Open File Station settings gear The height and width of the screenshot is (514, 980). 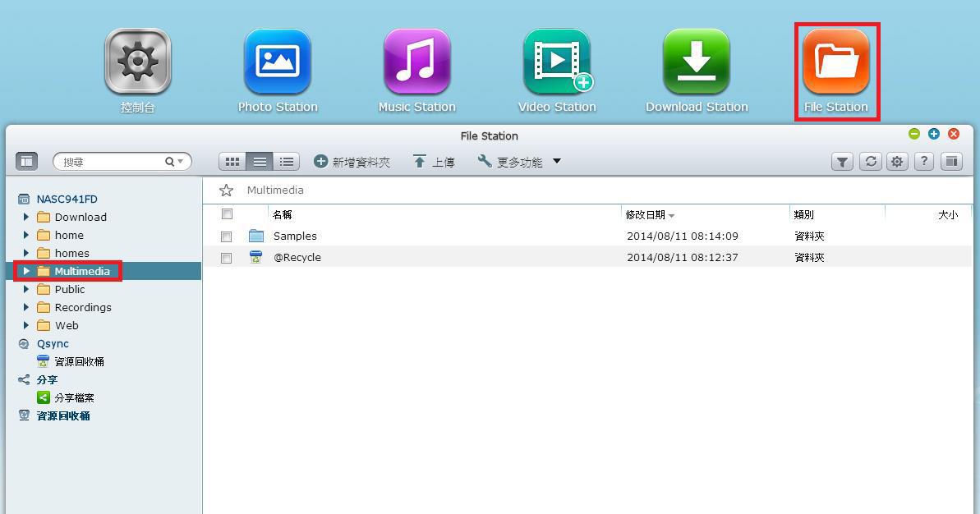click(x=897, y=162)
